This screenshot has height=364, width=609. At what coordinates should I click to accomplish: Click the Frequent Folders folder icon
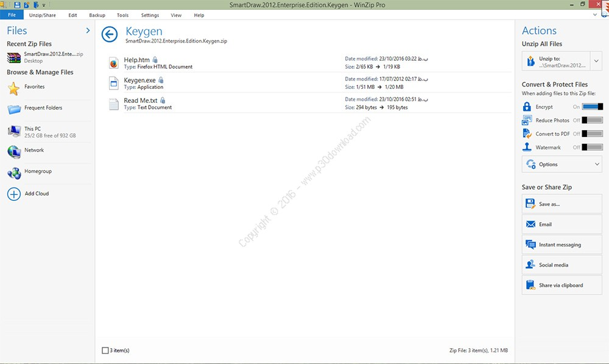point(14,110)
